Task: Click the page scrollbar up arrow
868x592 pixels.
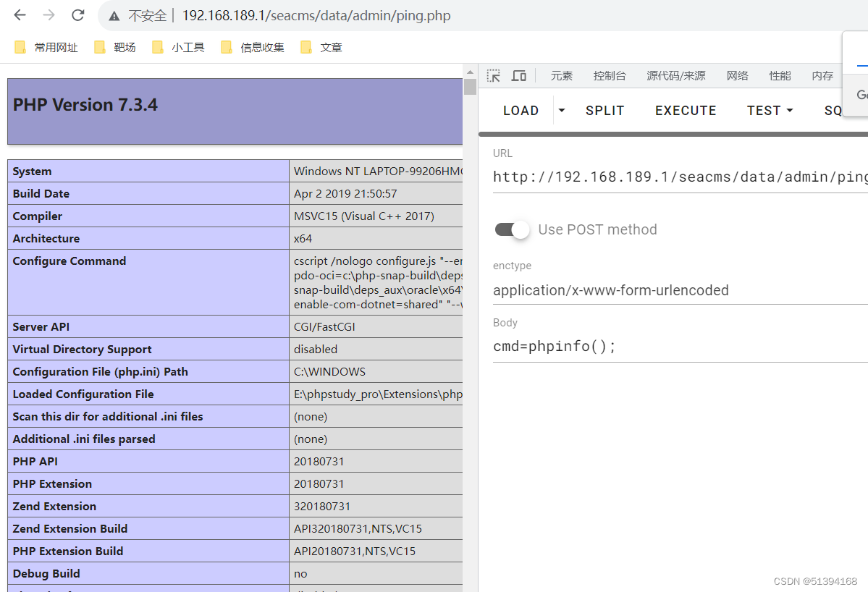Action: [x=470, y=72]
